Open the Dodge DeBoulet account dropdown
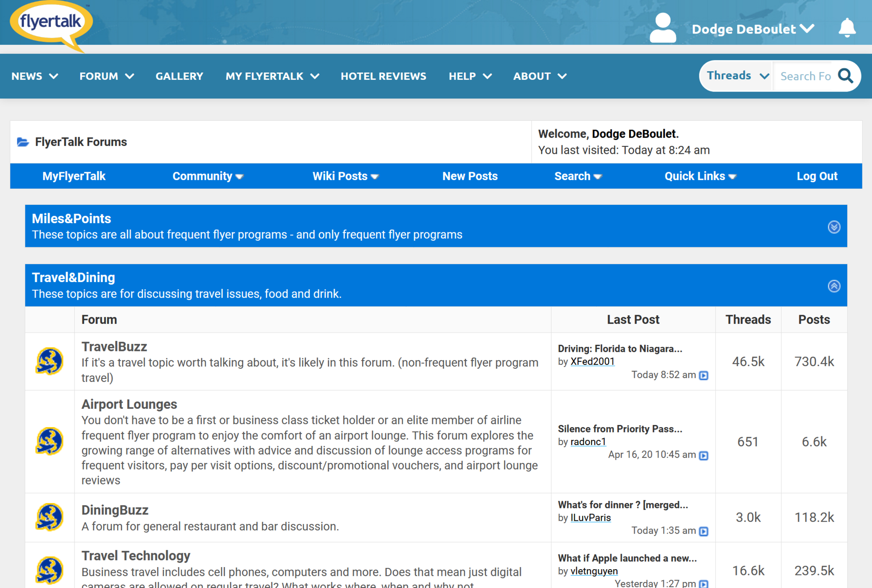Screen dimensions: 872x588 [x=753, y=29]
